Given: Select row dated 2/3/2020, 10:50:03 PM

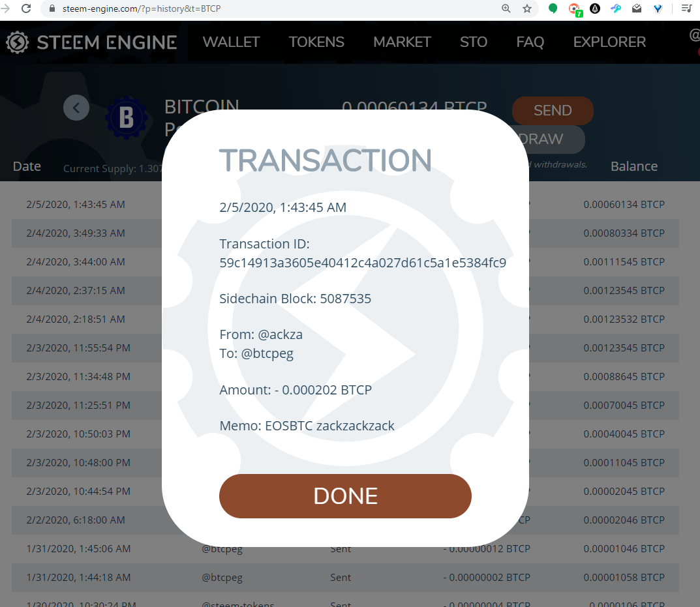Looking at the screenshot, I should coord(345,434).
